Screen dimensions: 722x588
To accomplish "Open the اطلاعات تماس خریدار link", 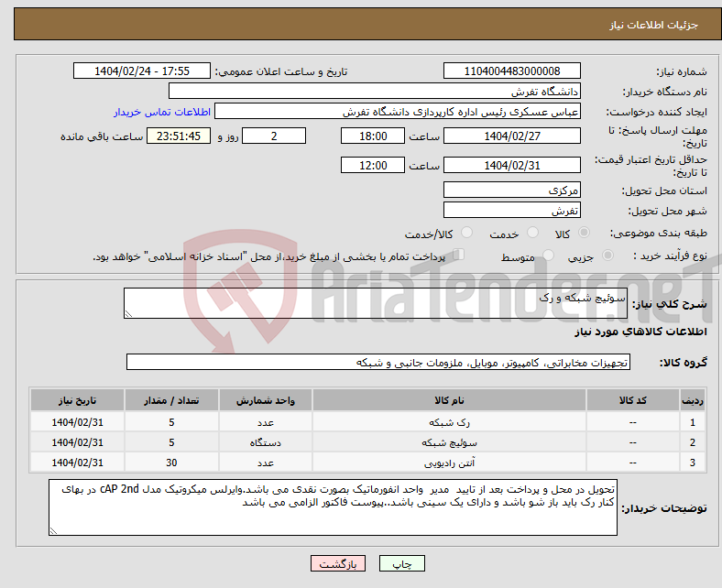I will tap(162, 112).
